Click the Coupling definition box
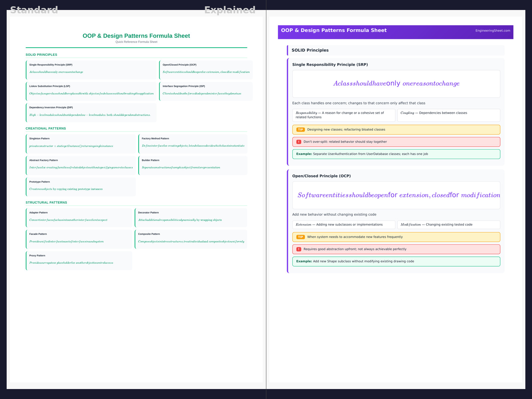 (x=449, y=115)
